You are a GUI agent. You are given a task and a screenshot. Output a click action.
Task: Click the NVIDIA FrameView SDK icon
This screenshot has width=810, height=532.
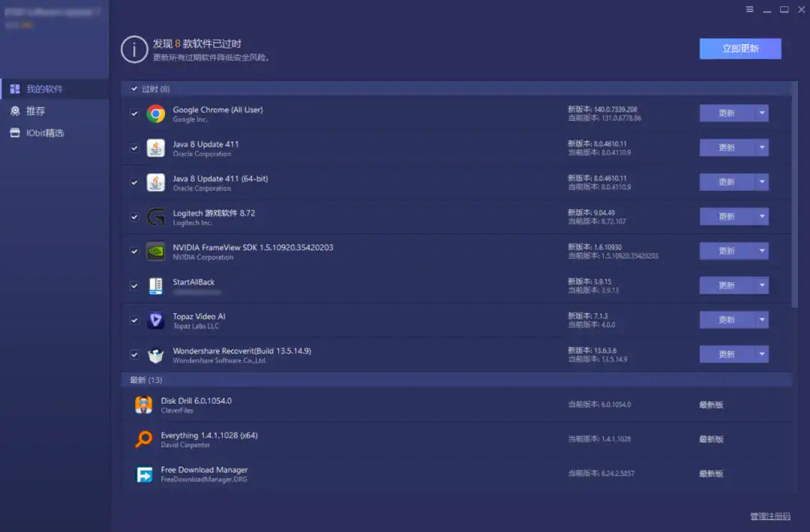tap(155, 251)
